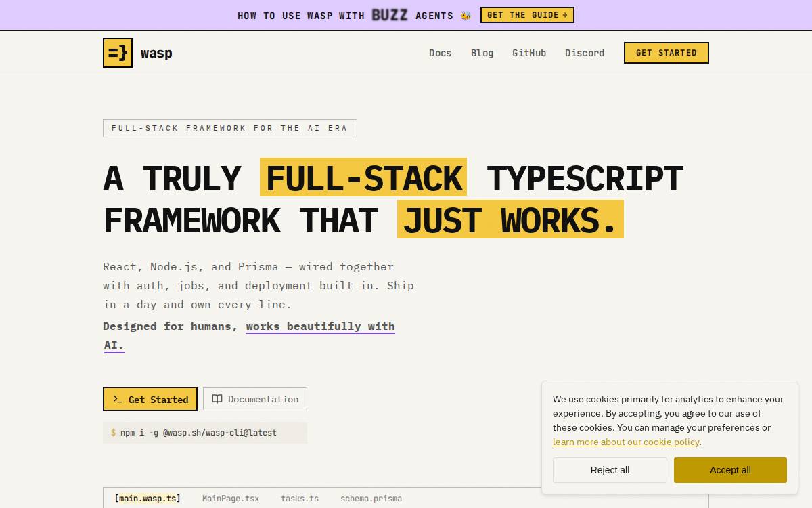812x508 pixels.
Task: Open the Docs nav link
Action: 440,53
